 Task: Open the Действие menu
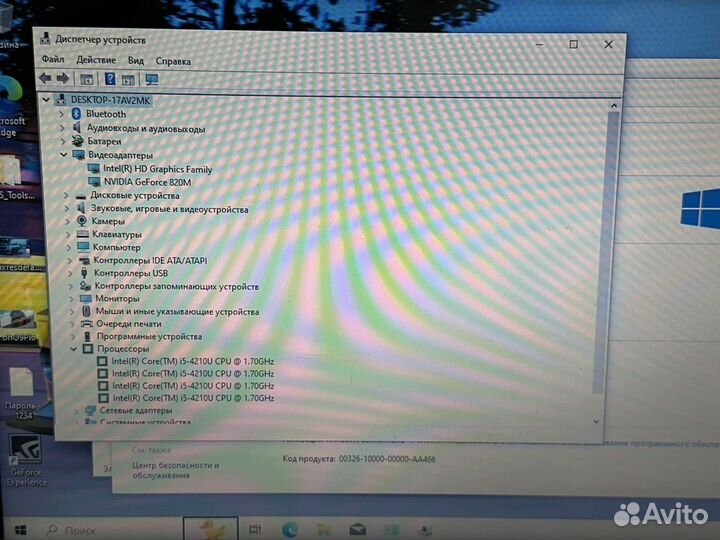(x=96, y=61)
